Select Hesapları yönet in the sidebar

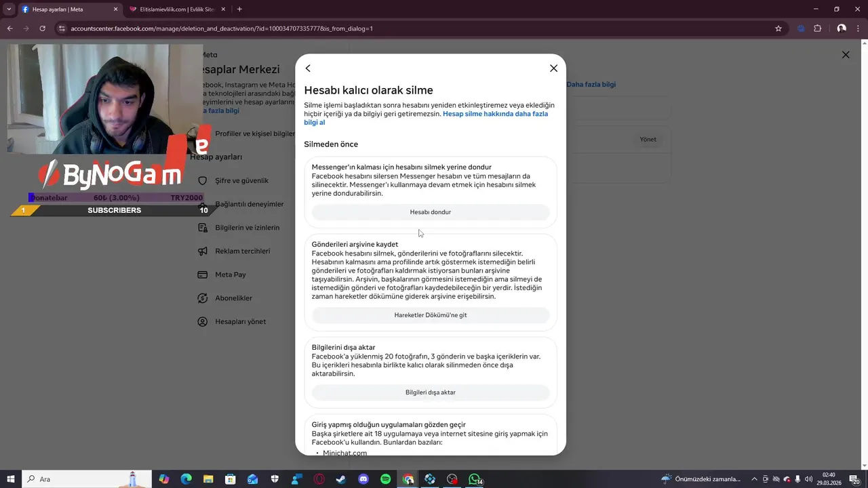(241, 322)
